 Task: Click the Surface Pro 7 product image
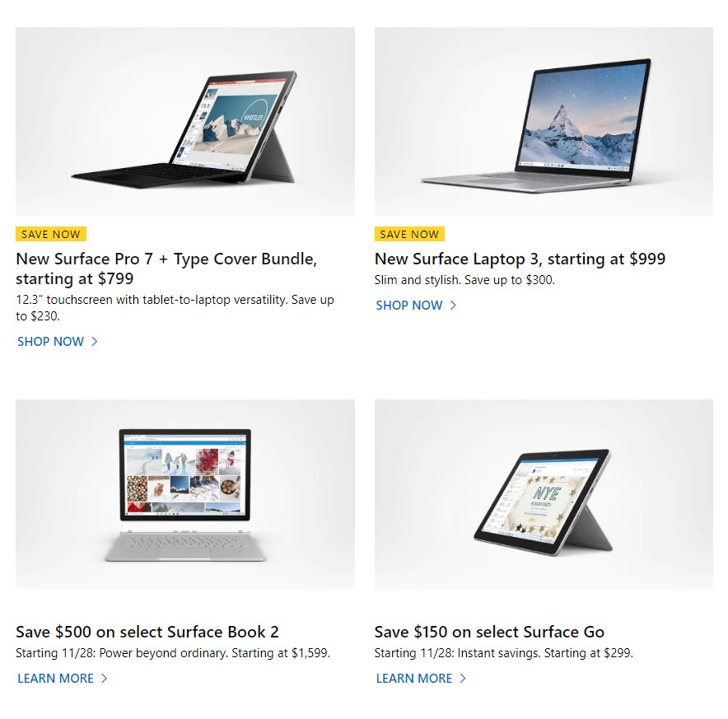185,122
